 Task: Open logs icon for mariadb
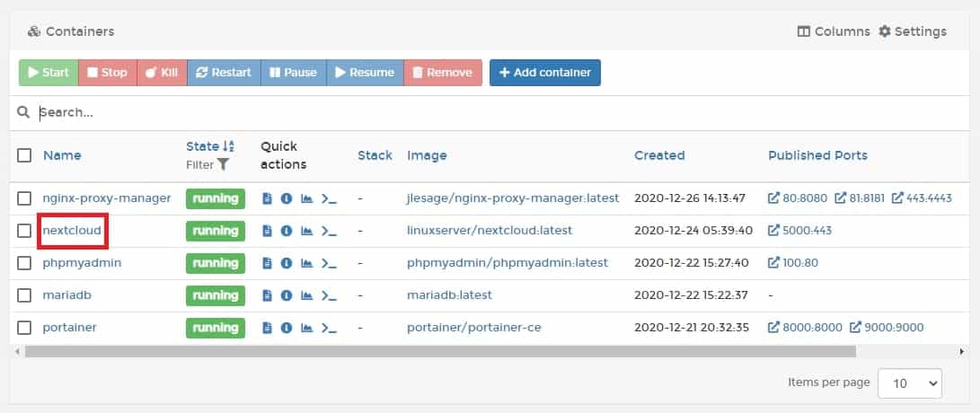267,294
